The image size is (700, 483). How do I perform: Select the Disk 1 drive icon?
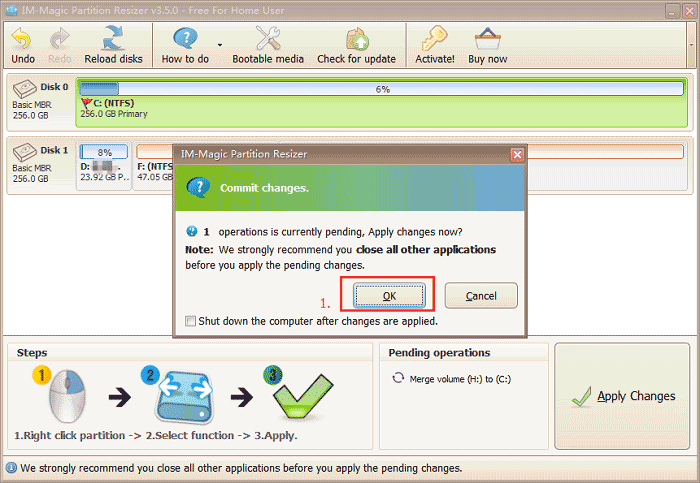[25, 152]
